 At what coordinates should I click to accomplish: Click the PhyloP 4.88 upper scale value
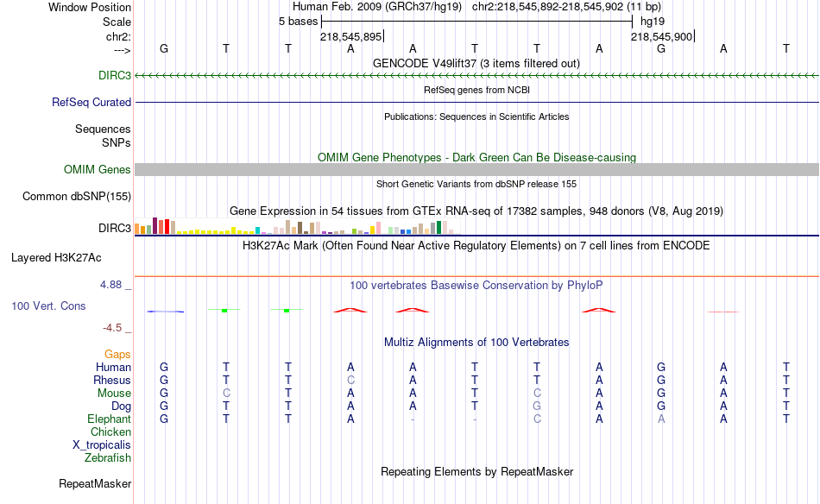(110, 285)
